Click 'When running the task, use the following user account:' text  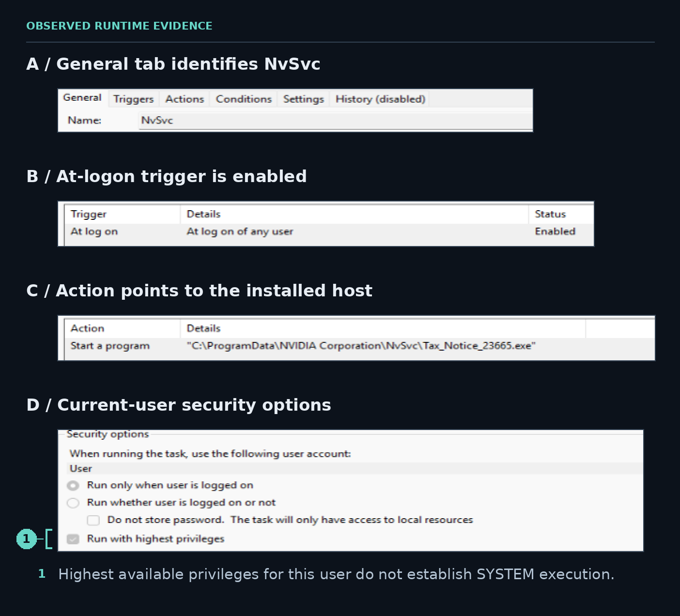pos(210,454)
